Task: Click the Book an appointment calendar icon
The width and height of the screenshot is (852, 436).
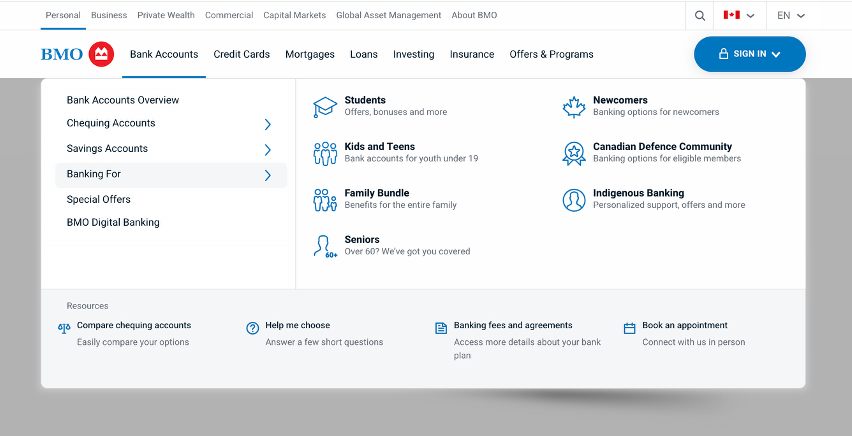Action: coord(629,328)
